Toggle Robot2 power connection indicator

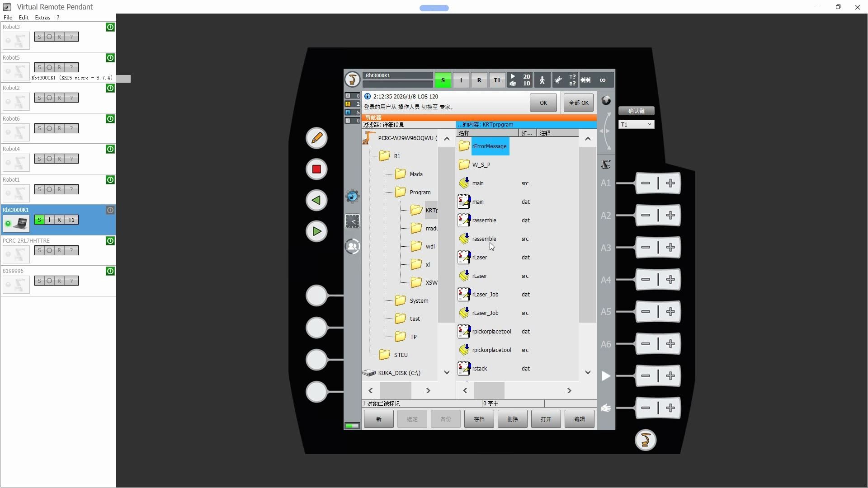pyautogui.click(x=110, y=89)
